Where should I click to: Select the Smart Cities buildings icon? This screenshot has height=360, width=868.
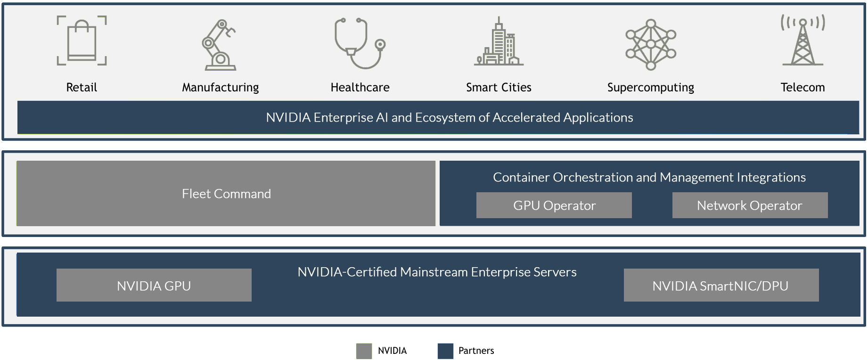(x=499, y=41)
